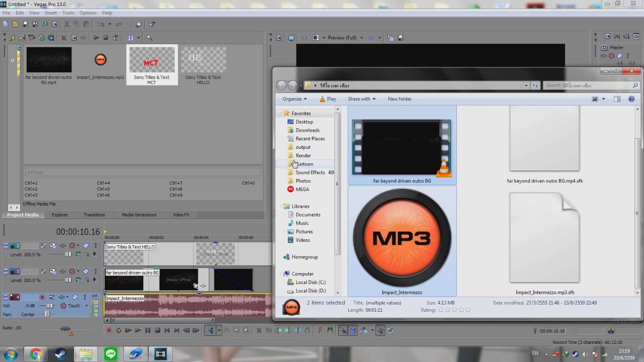644x362 pixels.
Task: Open the Organize dropdown in Explorer
Action: [x=294, y=99]
